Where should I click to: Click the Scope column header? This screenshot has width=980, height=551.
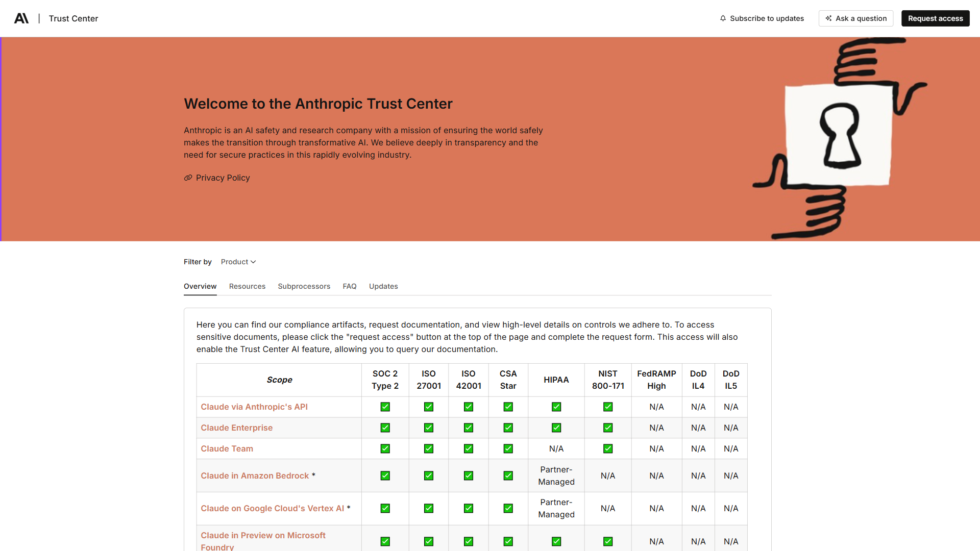(x=279, y=380)
